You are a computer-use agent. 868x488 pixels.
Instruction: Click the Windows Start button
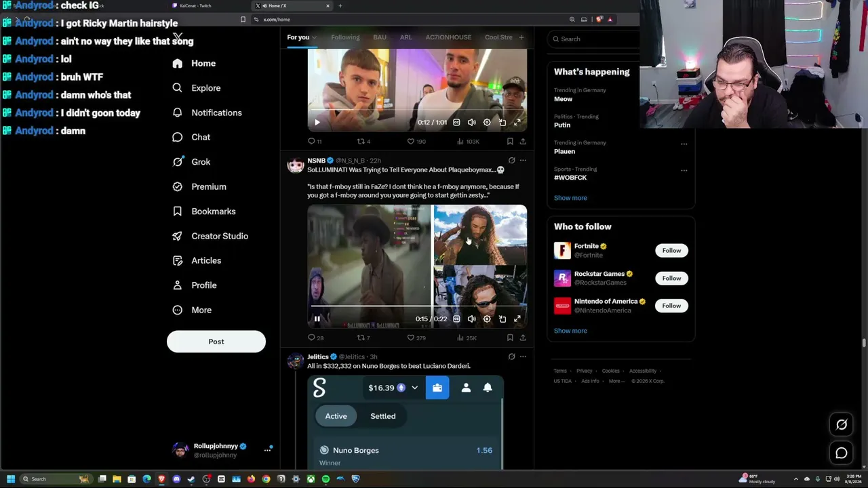pyautogui.click(x=11, y=479)
